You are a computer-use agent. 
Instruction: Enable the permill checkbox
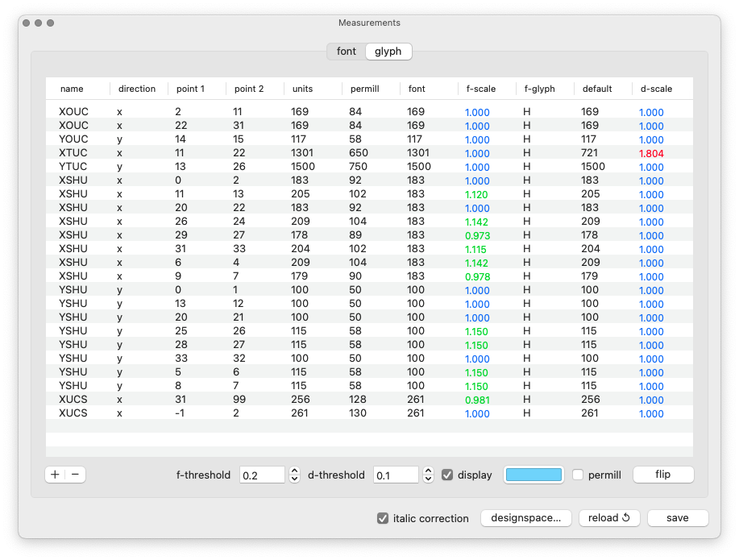coord(578,475)
